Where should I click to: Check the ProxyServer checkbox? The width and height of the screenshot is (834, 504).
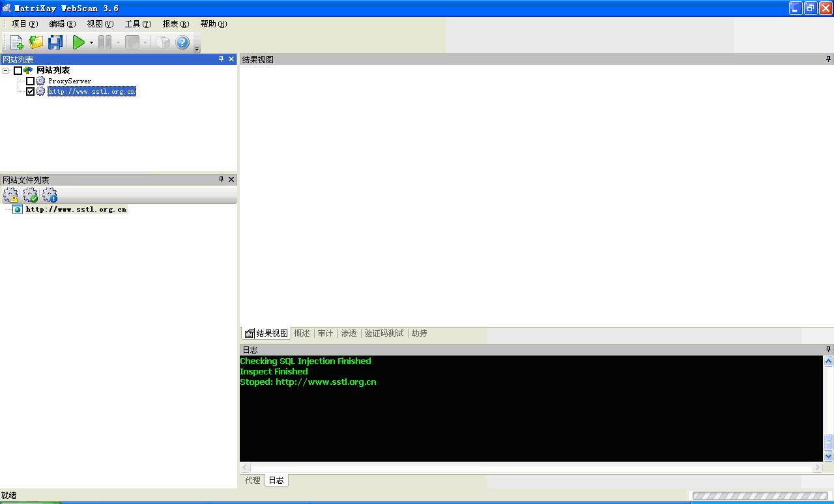(x=30, y=81)
